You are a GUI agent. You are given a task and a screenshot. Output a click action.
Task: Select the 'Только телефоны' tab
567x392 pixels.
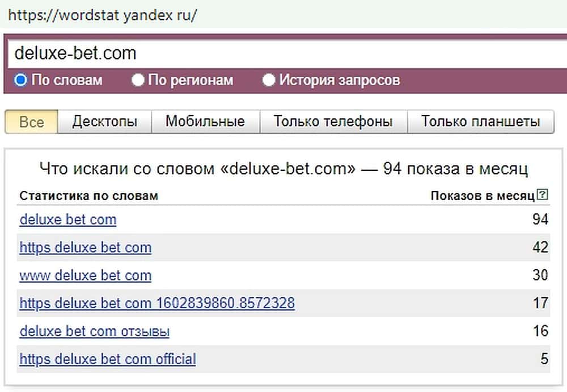tap(333, 122)
